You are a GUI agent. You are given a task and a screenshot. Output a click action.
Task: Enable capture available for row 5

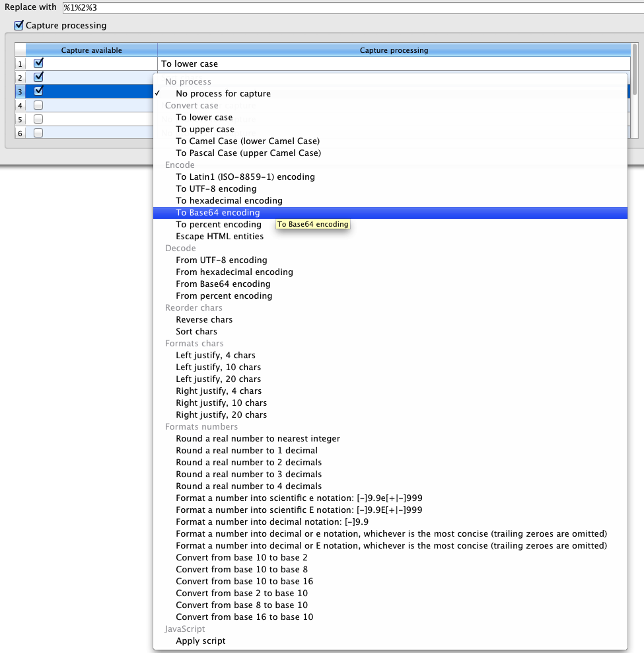pyautogui.click(x=38, y=119)
